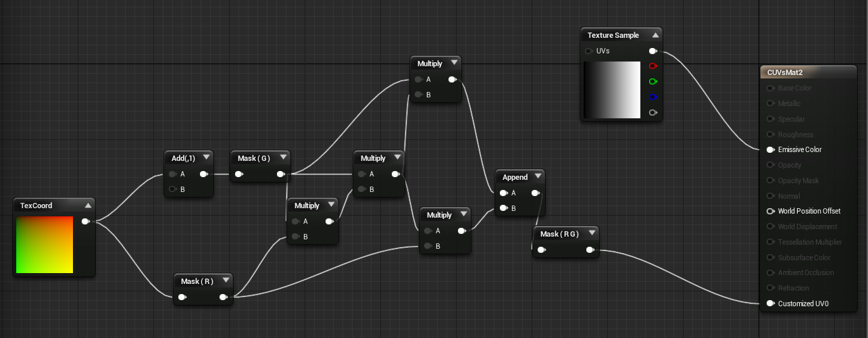The height and width of the screenshot is (338, 868).
Task: Click the Texture Sample grayscale gradient preview
Action: 612,90
